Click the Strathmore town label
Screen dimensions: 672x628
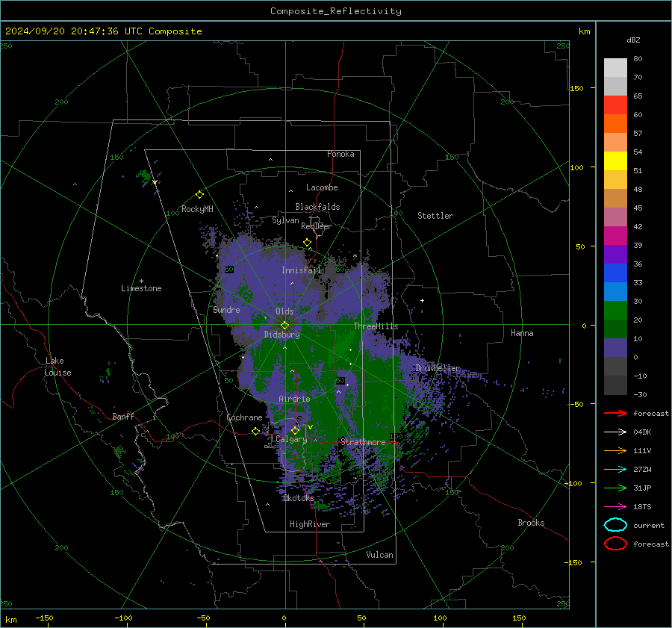click(x=363, y=442)
